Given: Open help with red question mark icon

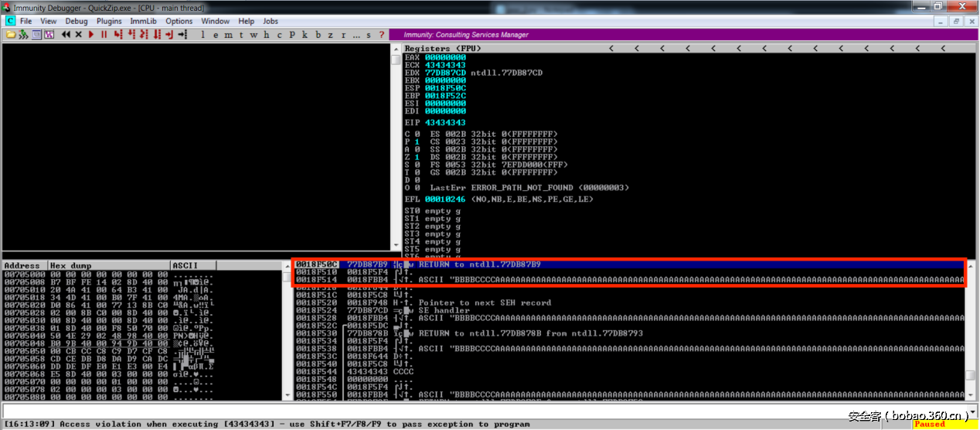Looking at the screenshot, I should (x=381, y=35).
